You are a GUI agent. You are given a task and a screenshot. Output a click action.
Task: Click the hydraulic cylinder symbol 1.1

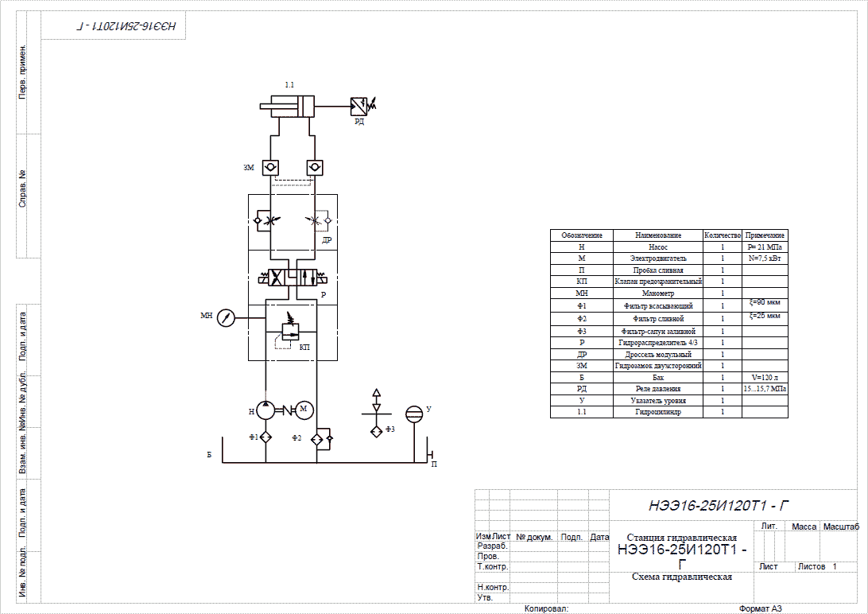[287, 105]
